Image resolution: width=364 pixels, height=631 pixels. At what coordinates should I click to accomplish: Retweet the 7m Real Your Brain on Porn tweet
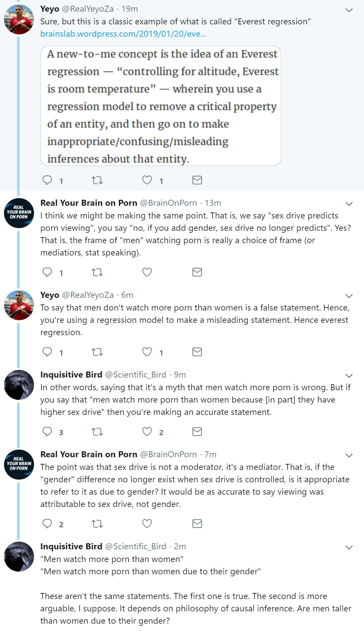click(97, 524)
